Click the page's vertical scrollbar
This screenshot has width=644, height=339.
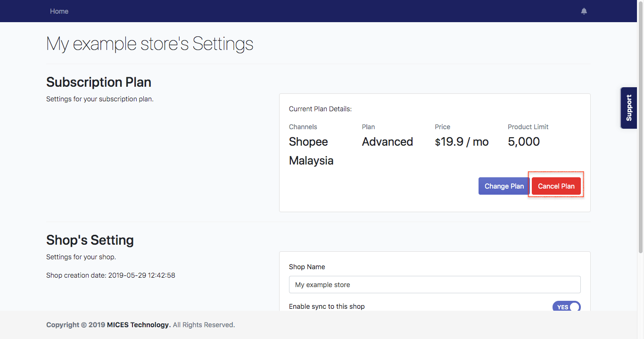(x=640, y=141)
